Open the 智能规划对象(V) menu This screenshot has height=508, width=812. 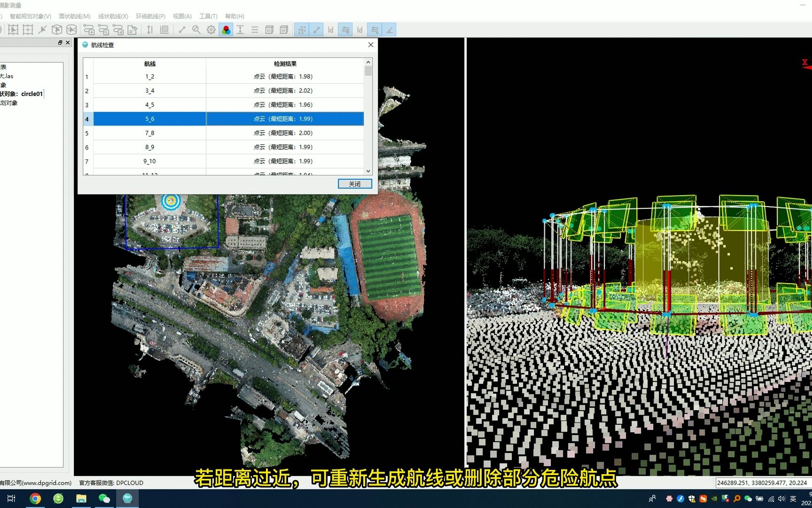(31, 16)
